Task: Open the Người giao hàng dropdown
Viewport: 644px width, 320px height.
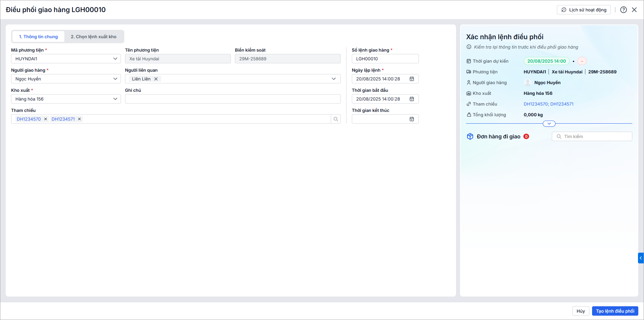Action: 115,79
